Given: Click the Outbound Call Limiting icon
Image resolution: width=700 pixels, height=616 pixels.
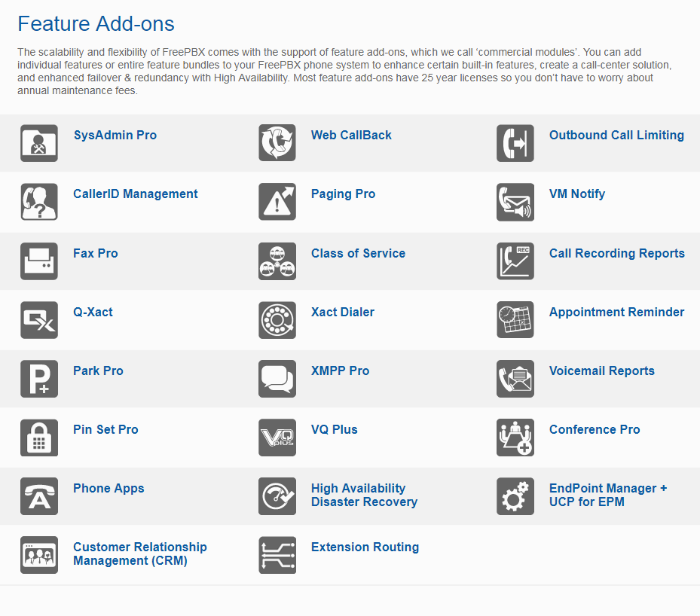Looking at the screenshot, I should click(x=515, y=143).
